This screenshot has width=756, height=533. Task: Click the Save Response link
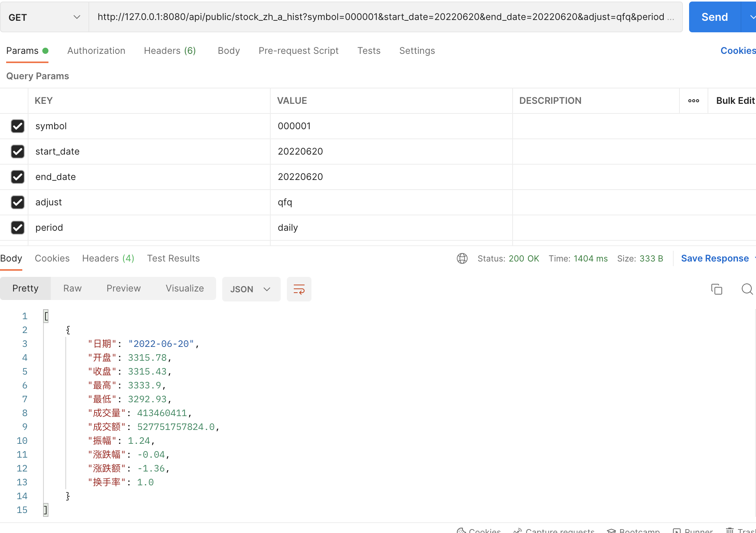click(x=714, y=258)
